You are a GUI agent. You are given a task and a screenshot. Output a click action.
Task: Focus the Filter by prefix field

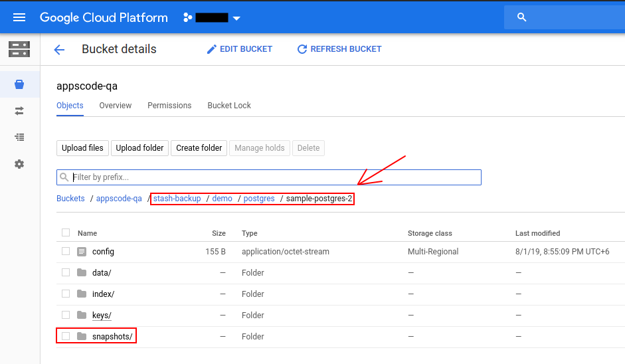(x=268, y=177)
